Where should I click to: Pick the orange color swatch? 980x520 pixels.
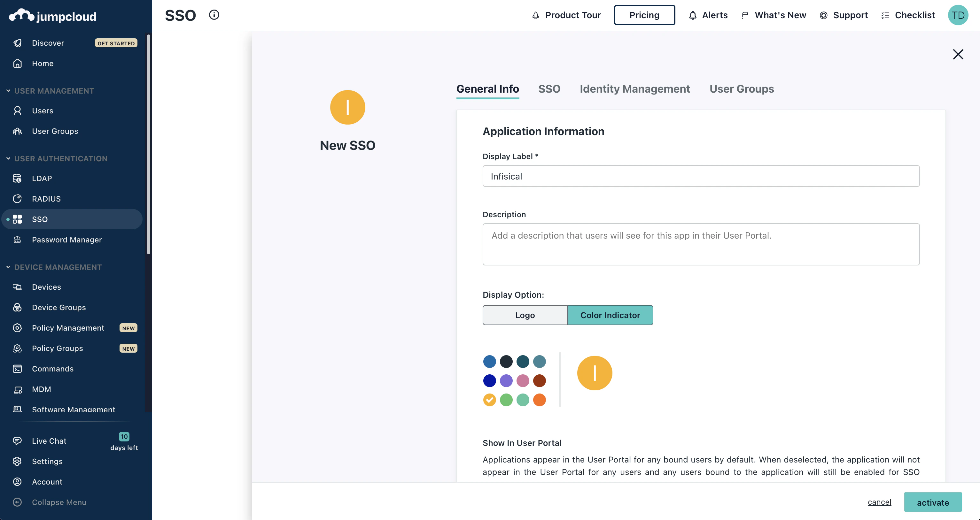[540, 400]
